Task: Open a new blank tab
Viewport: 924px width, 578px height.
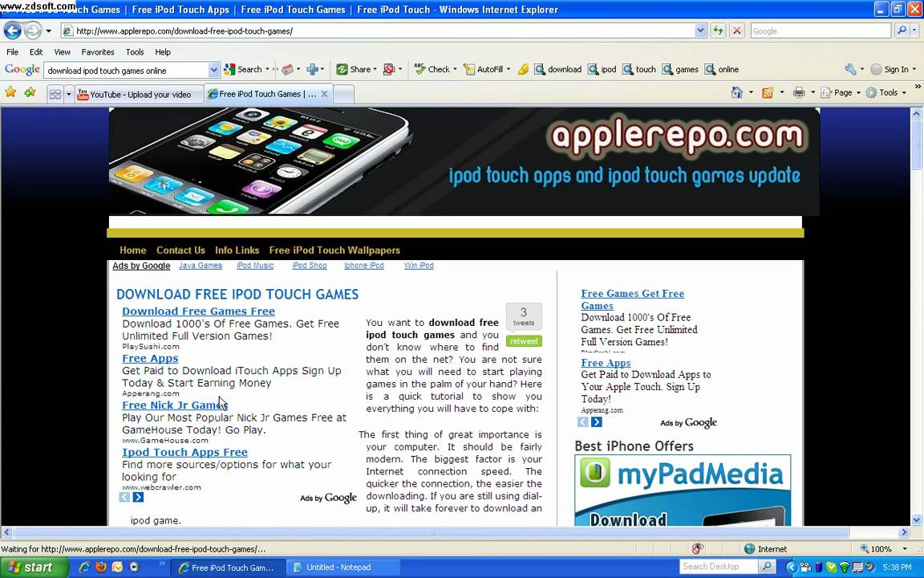Action: point(343,94)
